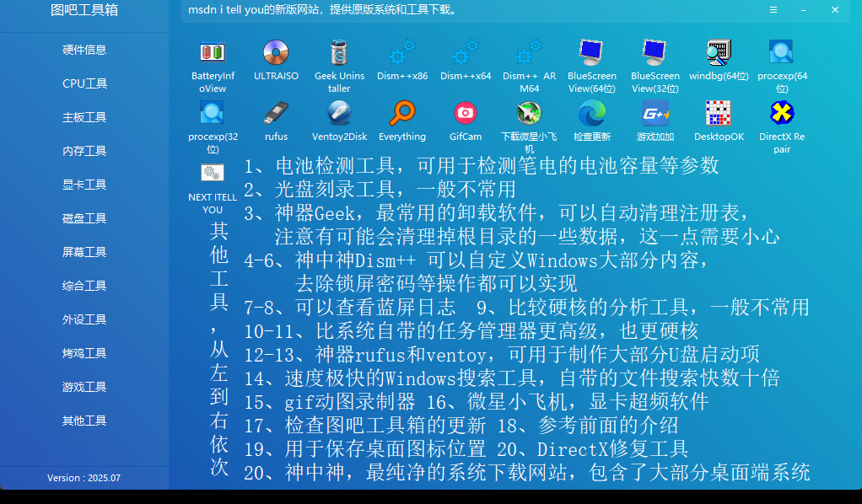Launch DesktopOK
The image size is (862, 504).
[x=719, y=114]
